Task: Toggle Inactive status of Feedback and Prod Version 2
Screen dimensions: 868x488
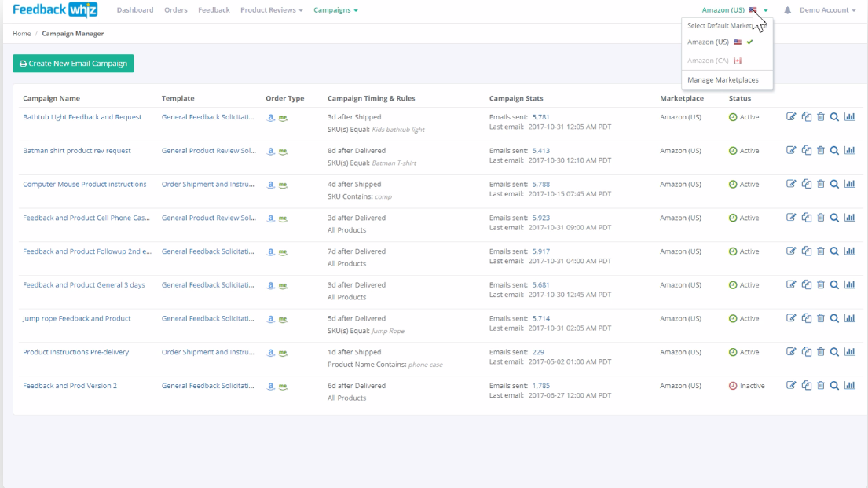Action: (747, 386)
